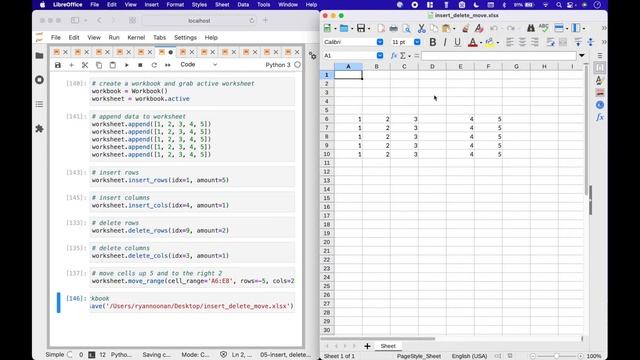The height and width of the screenshot is (360, 640).
Task: Click the Clear Direct Formatting icon
Action: [x=479, y=28]
